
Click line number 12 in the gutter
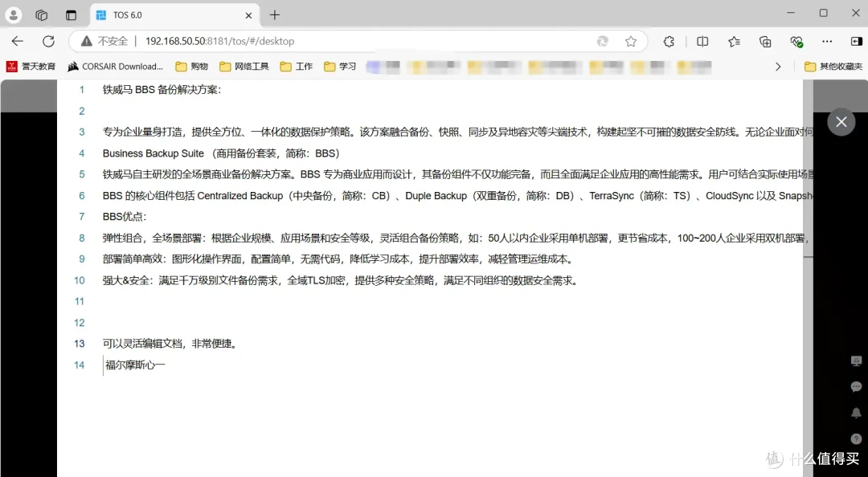[79, 323]
